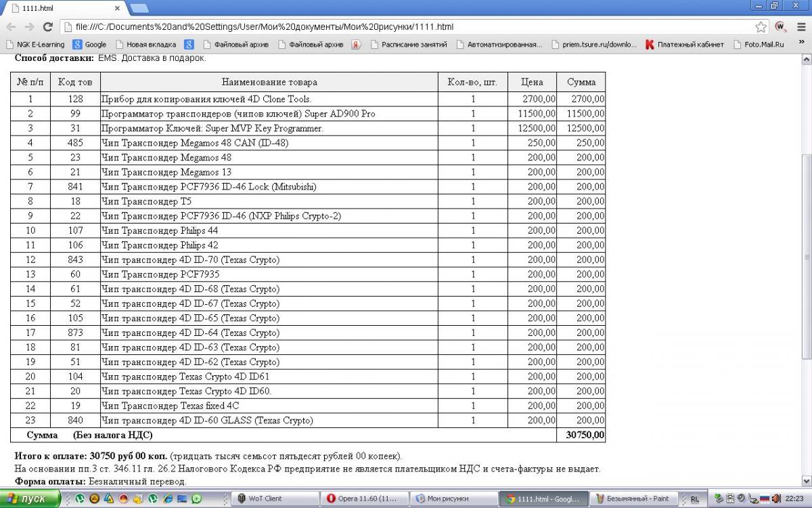Viewport: 812px width, 508px height.
Task: Go back using the browser back arrow
Action: pyautogui.click(x=12, y=27)
